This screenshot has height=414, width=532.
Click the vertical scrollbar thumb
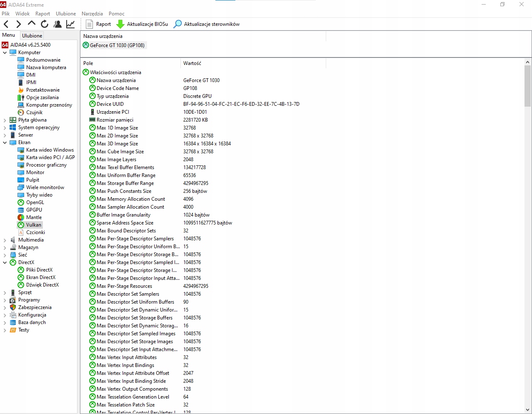(x=527, y=86)
